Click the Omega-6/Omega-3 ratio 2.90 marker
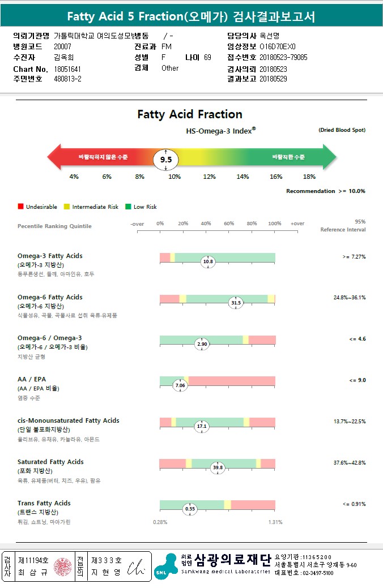This screenshot has height=588, width=383. (202, 344)
